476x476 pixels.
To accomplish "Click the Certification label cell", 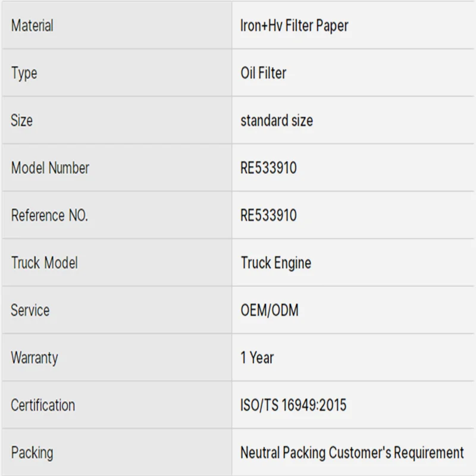I will click(43, 405).
